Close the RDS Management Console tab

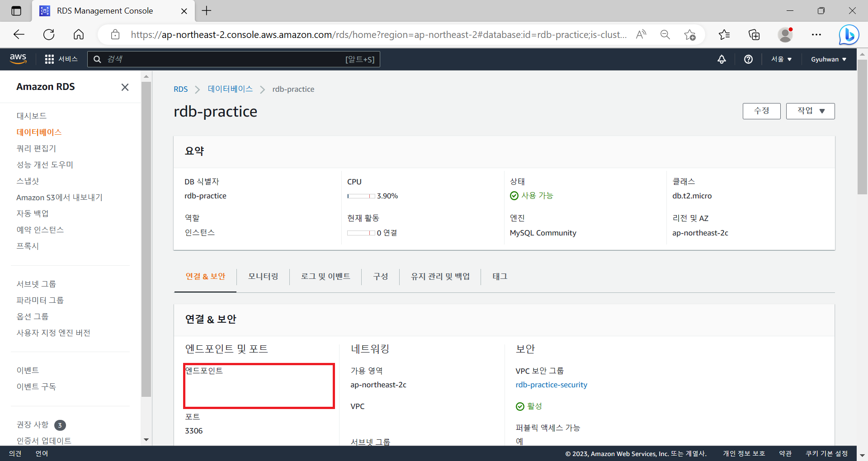click(x=184, y=11)
